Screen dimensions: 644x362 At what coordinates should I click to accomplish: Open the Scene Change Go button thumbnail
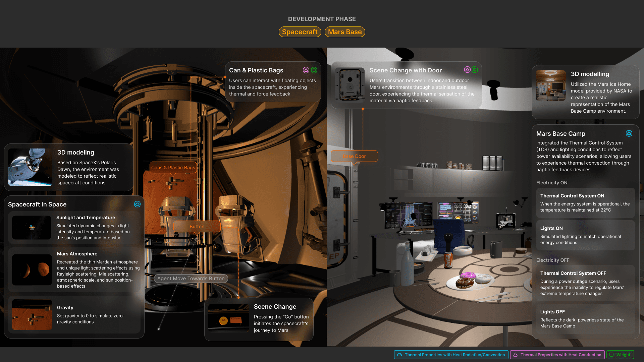click(228, 318)
